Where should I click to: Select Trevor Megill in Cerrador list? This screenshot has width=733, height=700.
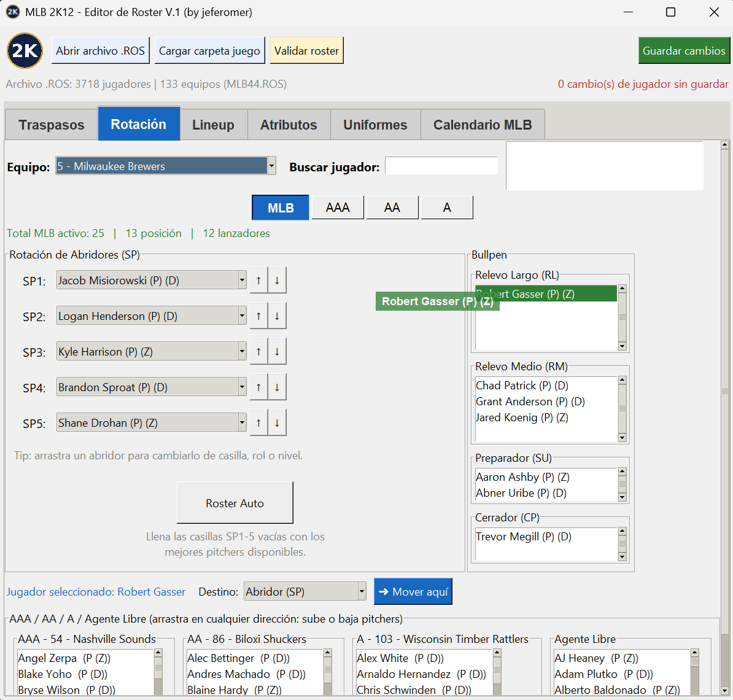click(x=546, y=536)
